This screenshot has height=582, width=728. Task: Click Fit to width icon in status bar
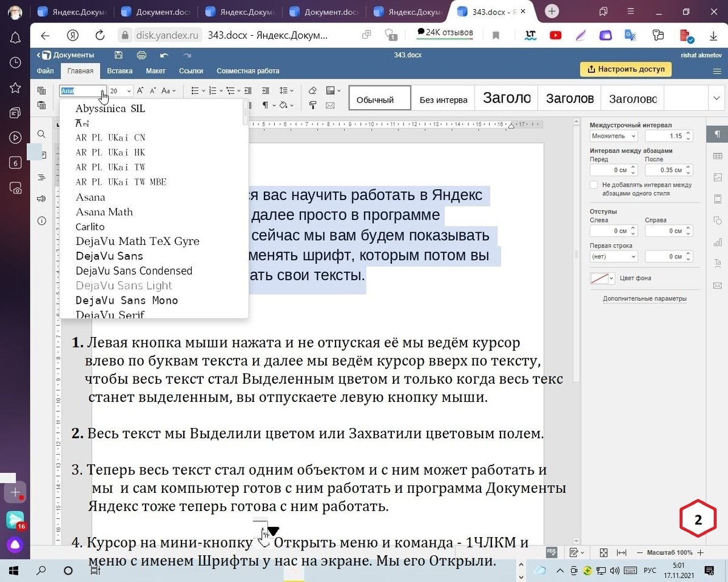tap(621, 553)
